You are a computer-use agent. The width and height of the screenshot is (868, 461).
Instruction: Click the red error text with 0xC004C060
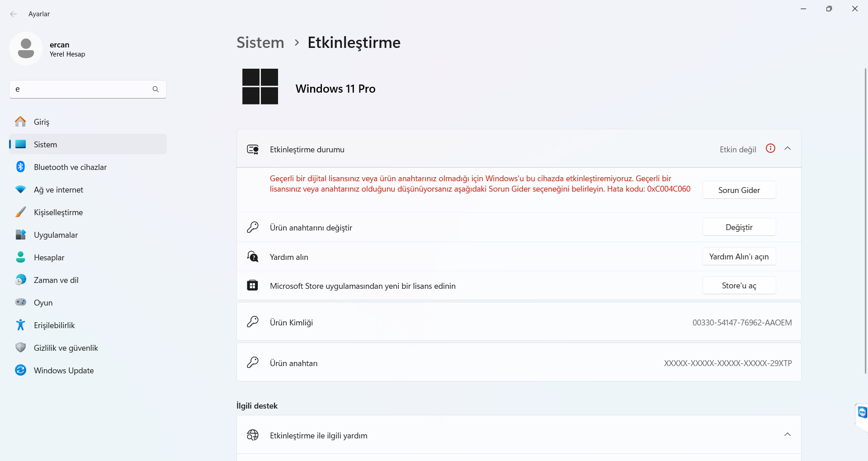pos(480,183)
